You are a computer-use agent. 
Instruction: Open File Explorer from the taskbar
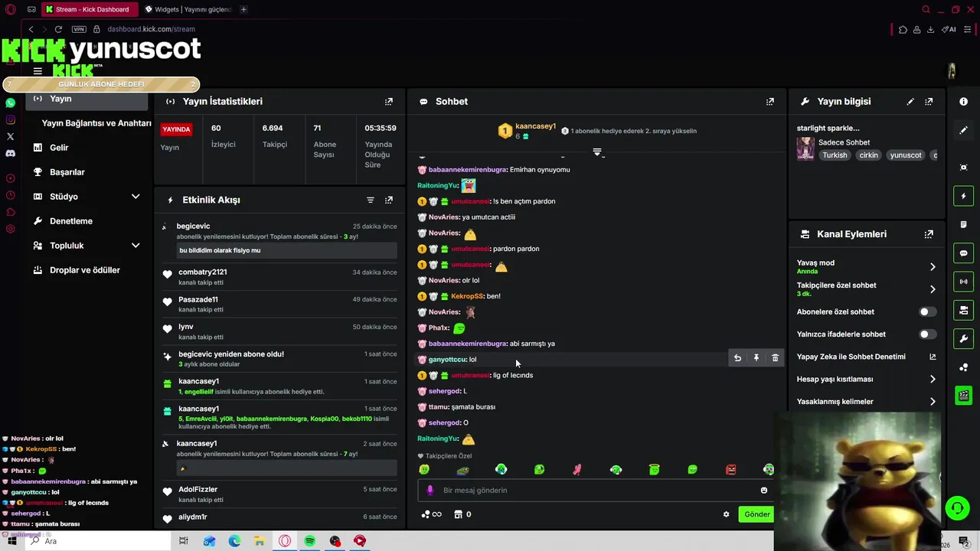coord(260,541)
